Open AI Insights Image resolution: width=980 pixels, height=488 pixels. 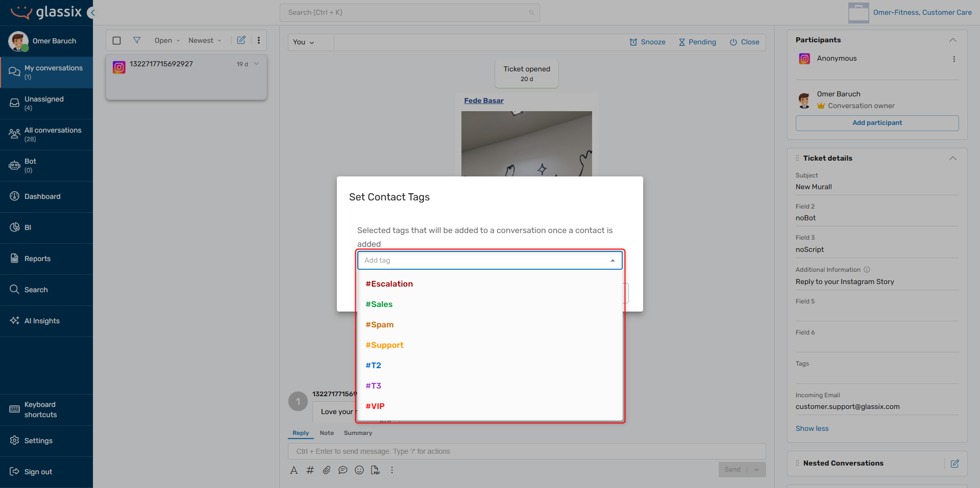[x=46, y=321]
